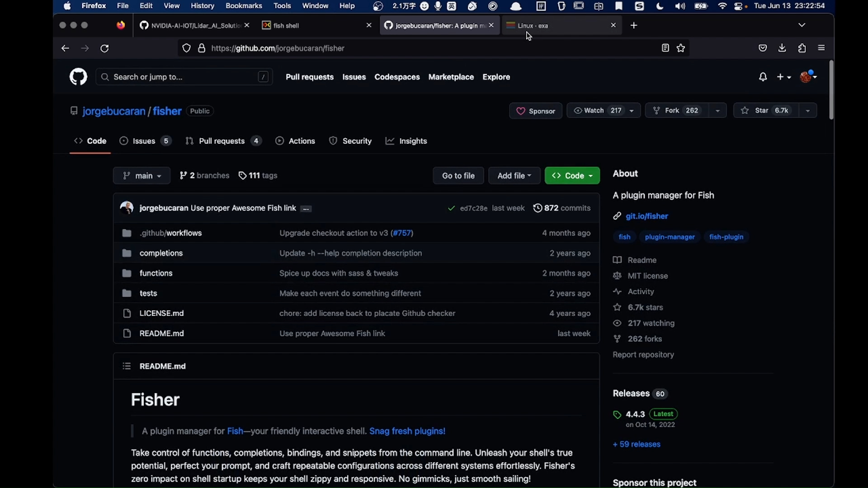
Task: Open the LICENSE.md file
Action: pyautogui.click(x=161, y=313)
